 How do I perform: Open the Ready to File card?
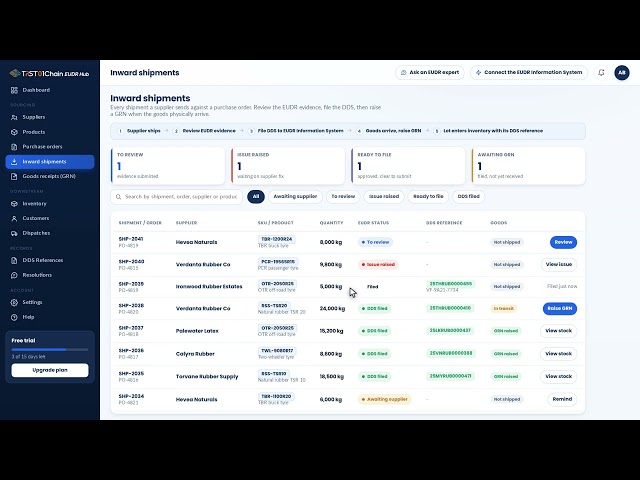pyautogui.click(x=408, y=166)
